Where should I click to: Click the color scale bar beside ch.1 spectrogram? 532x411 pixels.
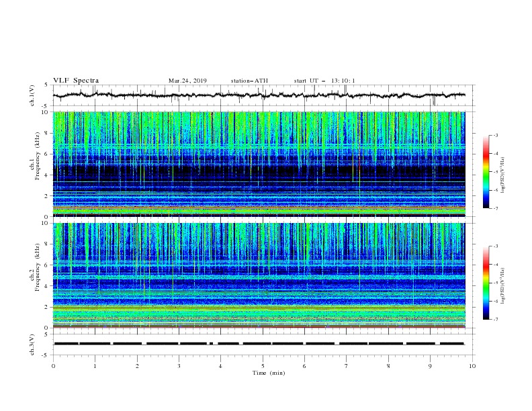(486, 172)
